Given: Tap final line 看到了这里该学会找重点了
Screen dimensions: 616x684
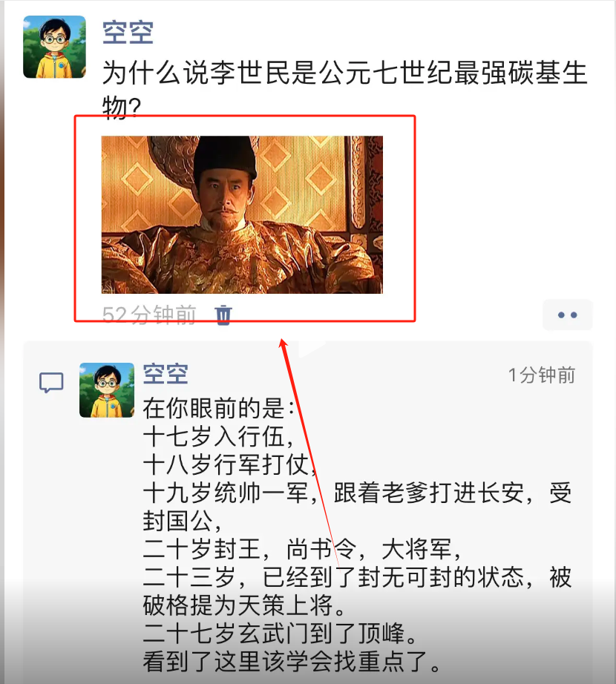Looking at the screenshot, I should coord(292,662).
